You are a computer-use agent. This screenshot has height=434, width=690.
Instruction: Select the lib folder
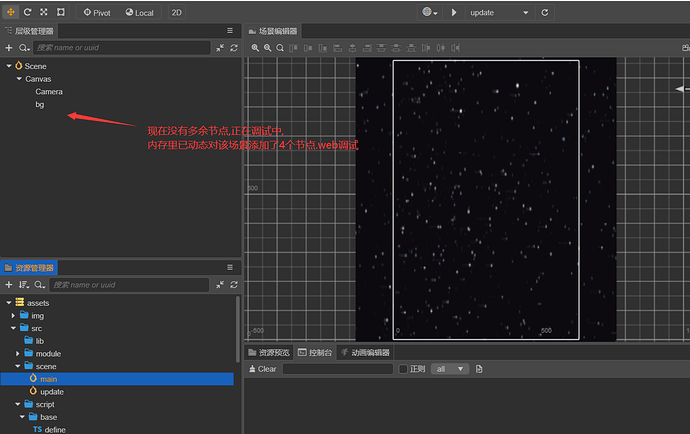tap(40, 341)
